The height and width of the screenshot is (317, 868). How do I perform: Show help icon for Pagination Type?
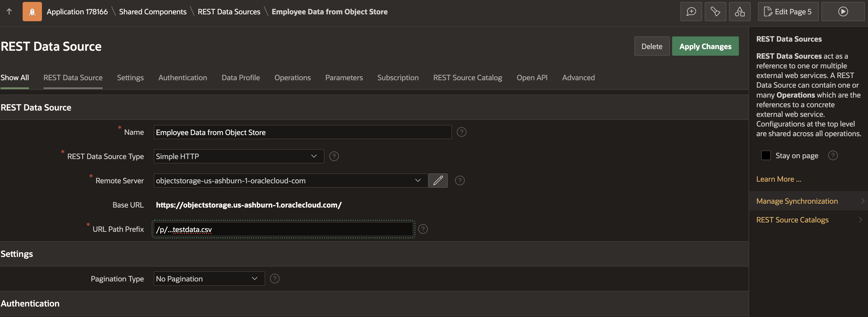pos(275,279)
